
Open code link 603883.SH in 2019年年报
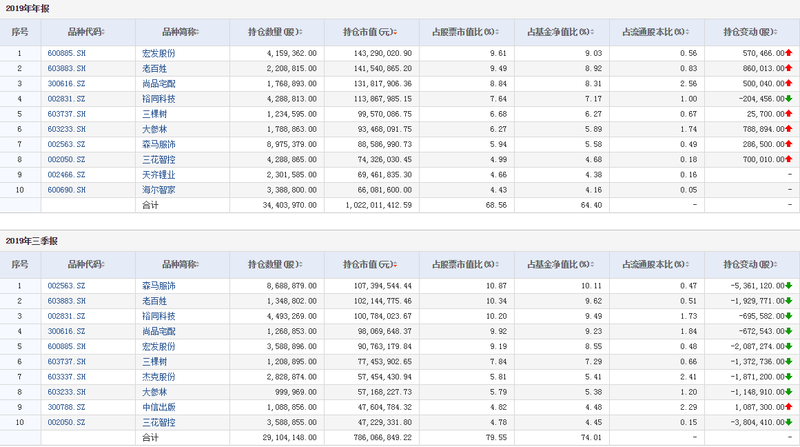click(x=67, y=68)
